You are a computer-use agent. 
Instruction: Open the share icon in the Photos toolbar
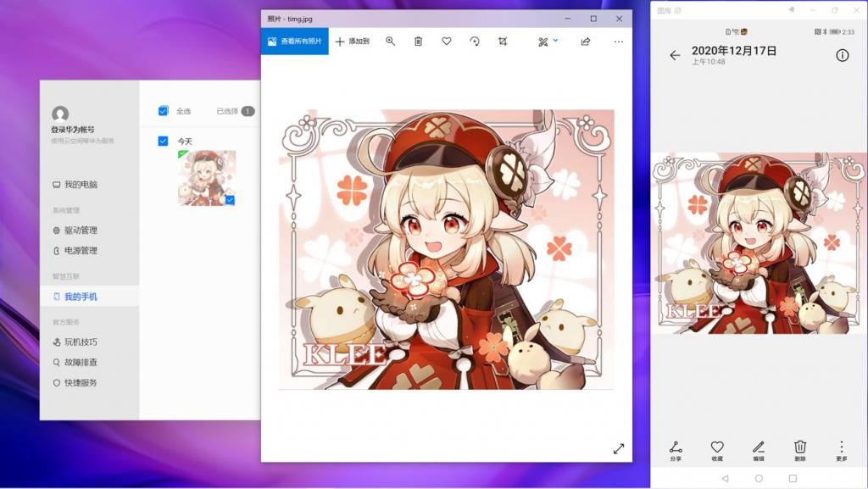[x=585, y=42]
